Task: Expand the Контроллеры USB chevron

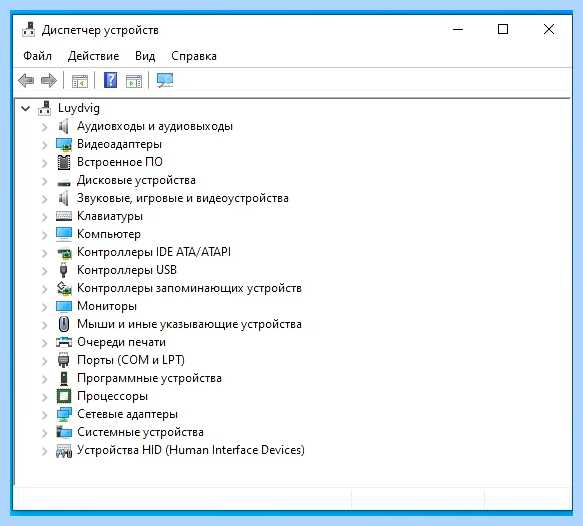Action: pyautogui.click(x=44, y=271)
